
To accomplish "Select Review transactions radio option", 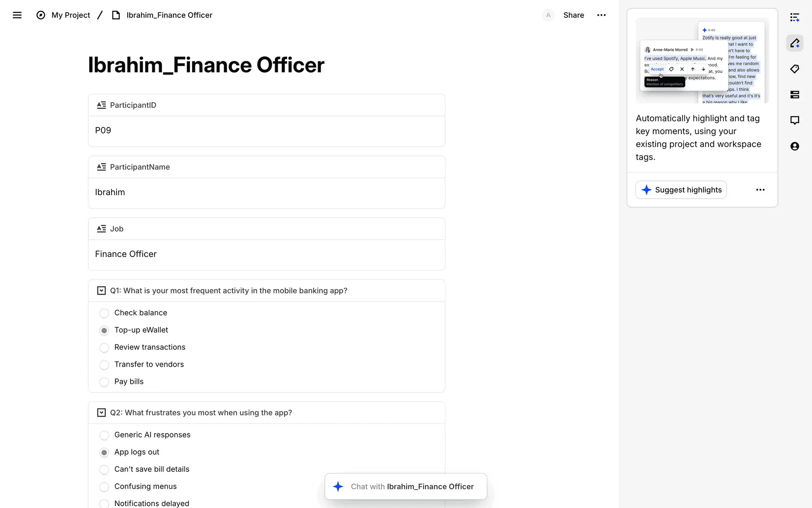I will [x=104, y=348].
